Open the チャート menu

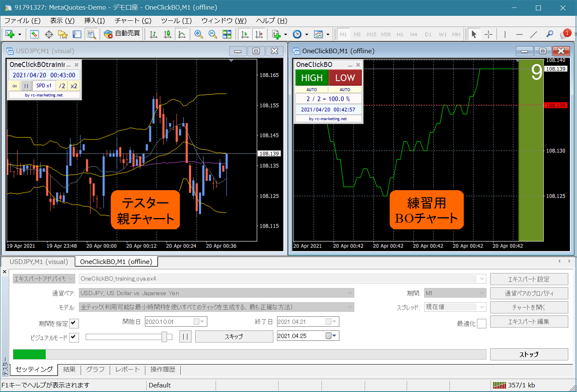coord(133,20)
